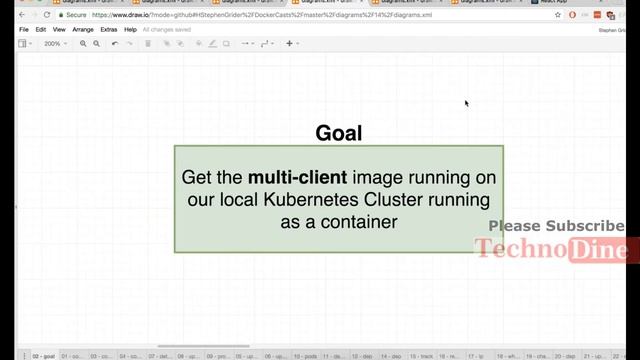Redo the reverted diagram change

click(129, 43)
